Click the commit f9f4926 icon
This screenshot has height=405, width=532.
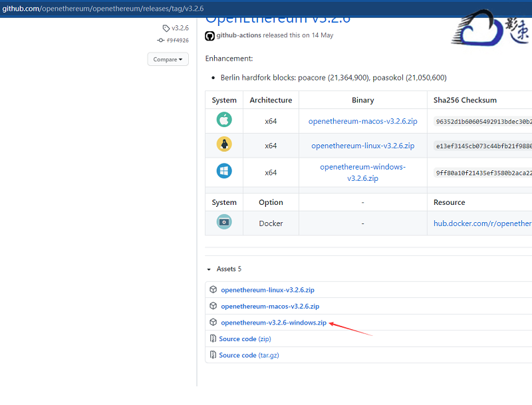click(161, 40)
